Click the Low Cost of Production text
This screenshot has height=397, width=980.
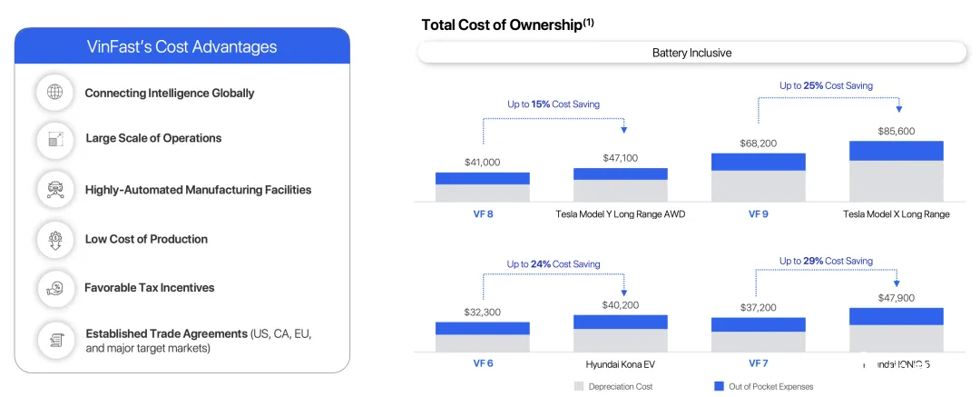click(146, 239)
